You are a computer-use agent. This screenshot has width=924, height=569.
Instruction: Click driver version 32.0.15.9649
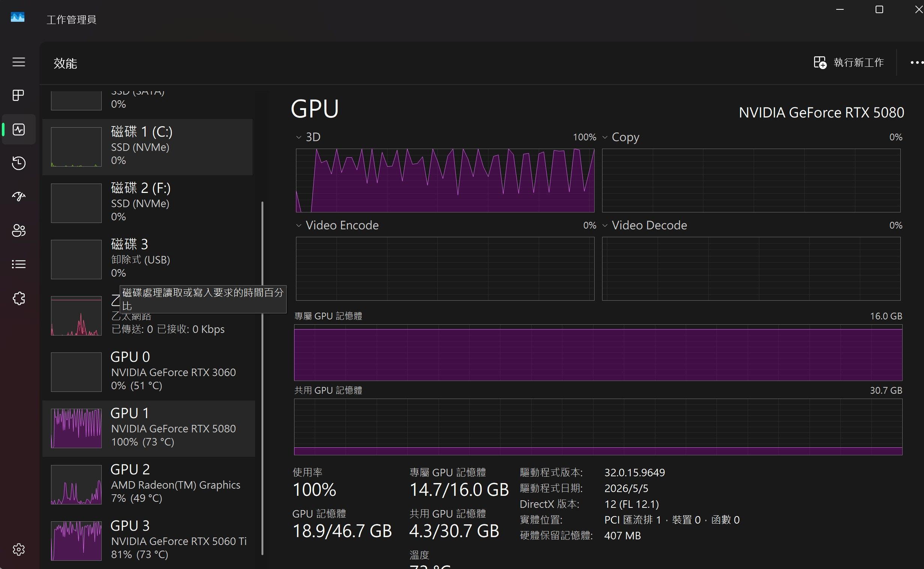click(x=634, y=473)
